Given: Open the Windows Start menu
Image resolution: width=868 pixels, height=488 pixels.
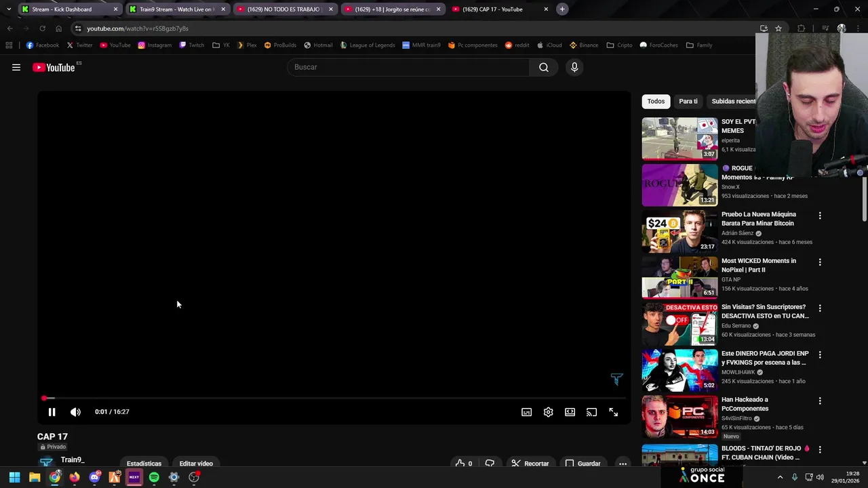Looking at the screenshot, I should click(14, 477).
